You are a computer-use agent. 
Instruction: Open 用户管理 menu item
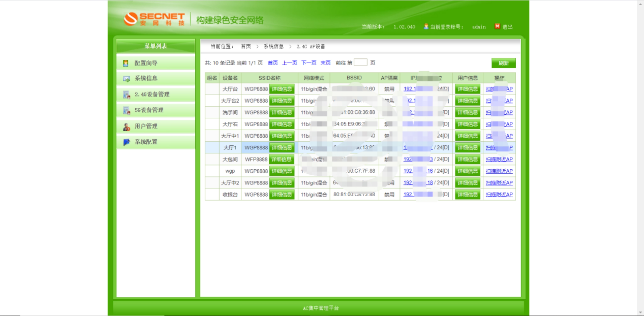[146, 126]
